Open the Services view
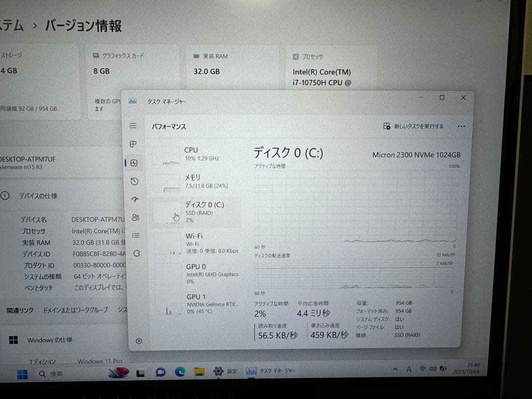Image resolution: width=532 pixels, height=399 pixels. (136, 253)
